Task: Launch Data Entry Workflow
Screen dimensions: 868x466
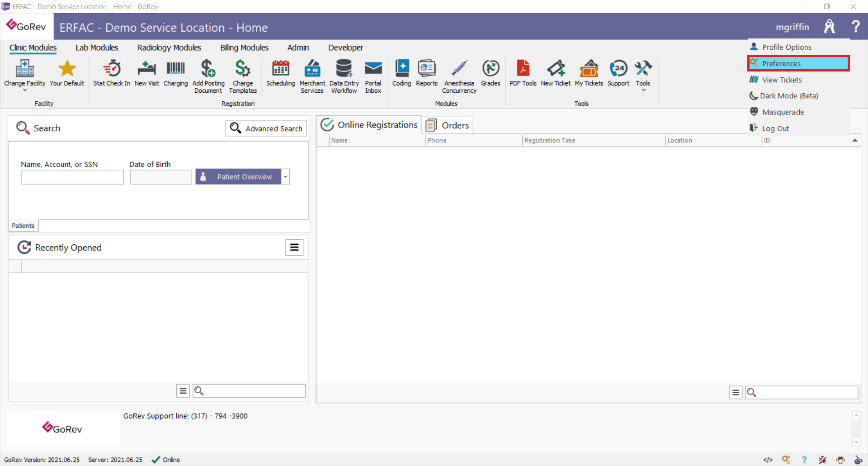Action: pyautogui.click(x=344, y=76)
